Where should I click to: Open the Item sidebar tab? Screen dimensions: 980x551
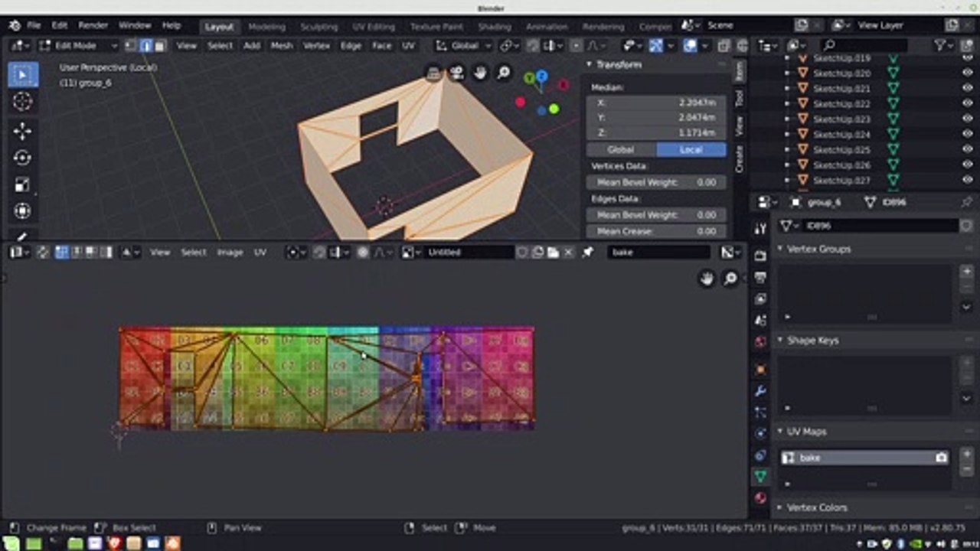[x=740, y=72]
